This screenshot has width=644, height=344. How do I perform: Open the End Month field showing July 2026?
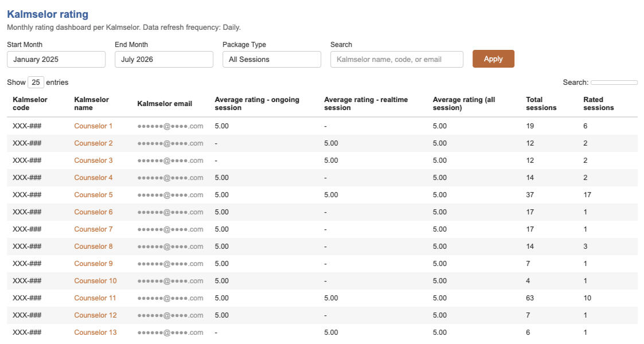[164, 59]
